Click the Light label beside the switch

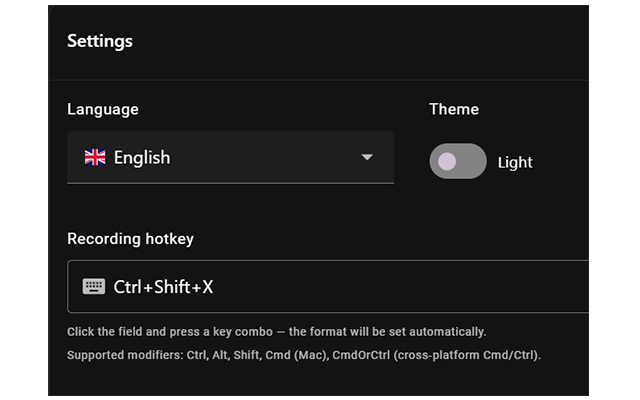pos(515,162)
